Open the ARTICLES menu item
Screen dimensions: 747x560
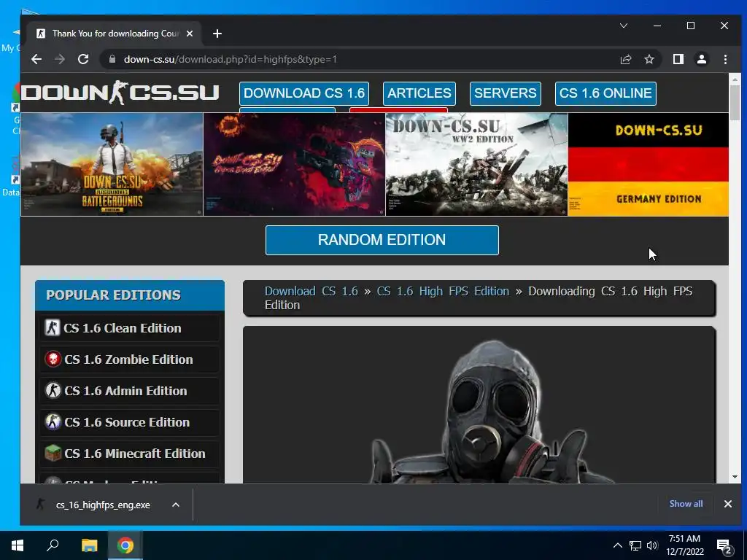click(419, 93)
